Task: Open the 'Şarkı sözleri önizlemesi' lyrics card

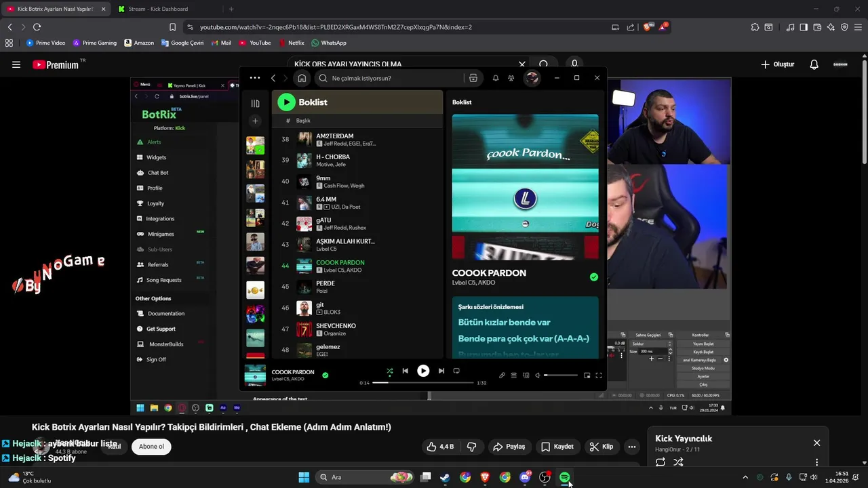Action: coord(526,327)
